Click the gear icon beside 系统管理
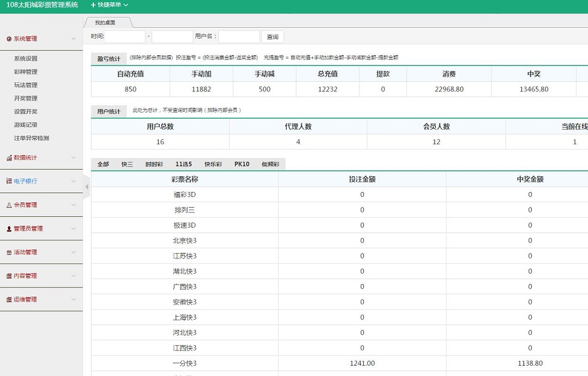588x376 pixels. pos(9,39)
